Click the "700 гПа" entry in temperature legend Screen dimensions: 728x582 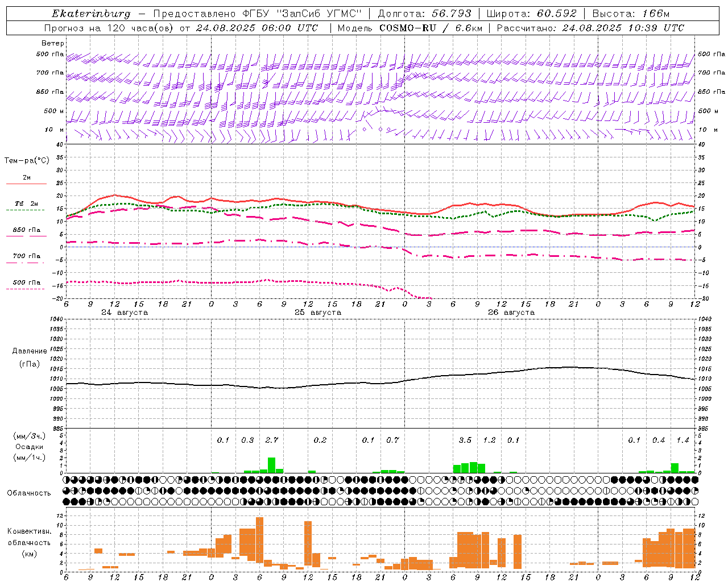point(26,256)
